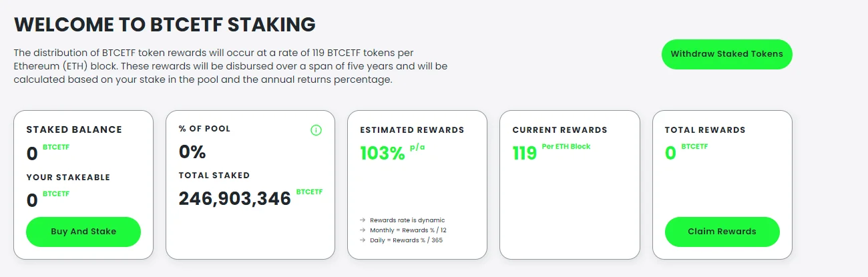
Task: Click the 103% estimated rewards figure
Action: [x=383, y=154]
